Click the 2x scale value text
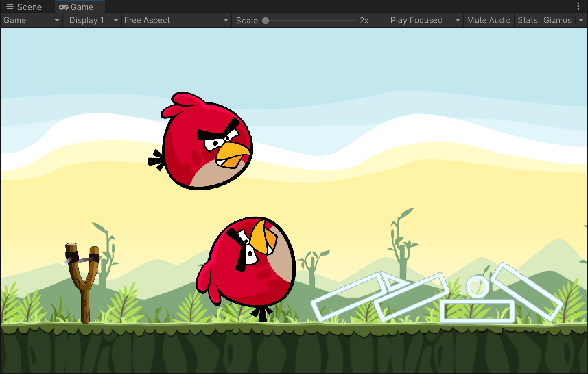The width and height of the screenshot is (588, 374). pos(364,21)
